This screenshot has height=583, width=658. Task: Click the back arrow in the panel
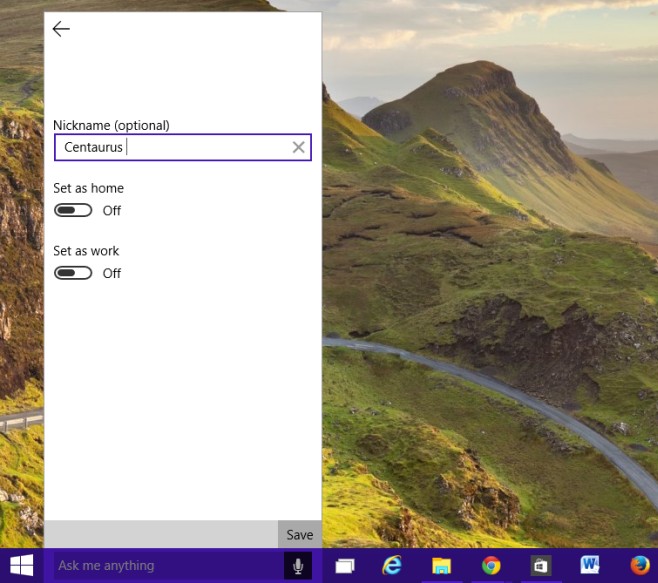click(61, 29)
